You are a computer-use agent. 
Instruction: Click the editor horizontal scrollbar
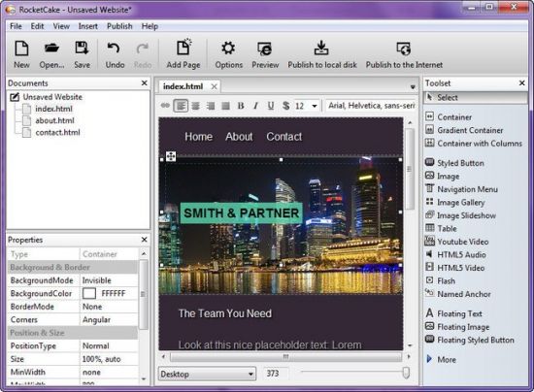point(285,357)
